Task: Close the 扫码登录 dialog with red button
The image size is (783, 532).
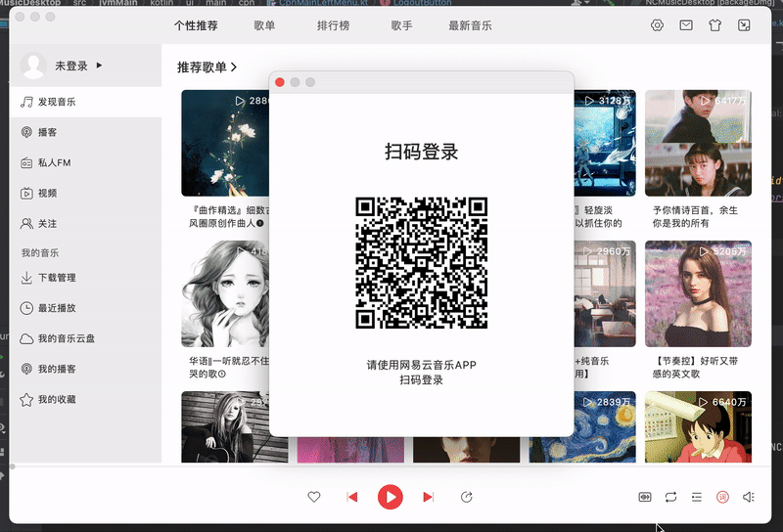Action: coord(280,82)
